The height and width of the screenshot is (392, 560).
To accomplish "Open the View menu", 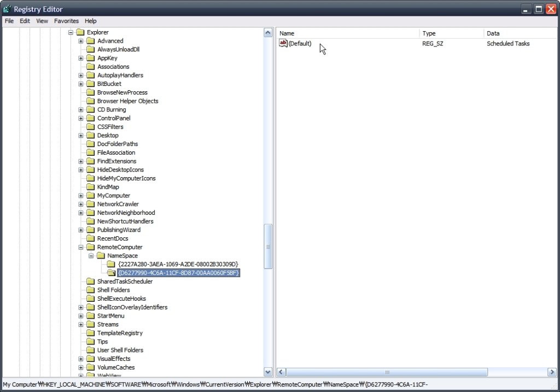I will coord(42,21).
